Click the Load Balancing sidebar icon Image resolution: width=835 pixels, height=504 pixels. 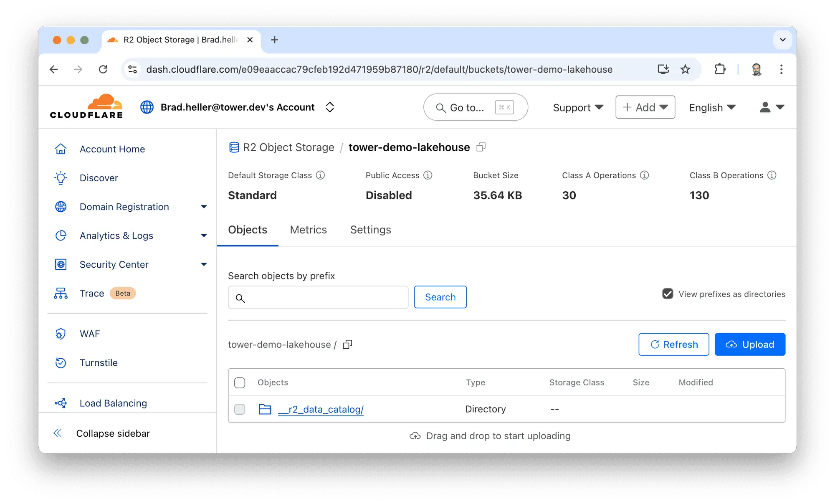tap(61, 403)
